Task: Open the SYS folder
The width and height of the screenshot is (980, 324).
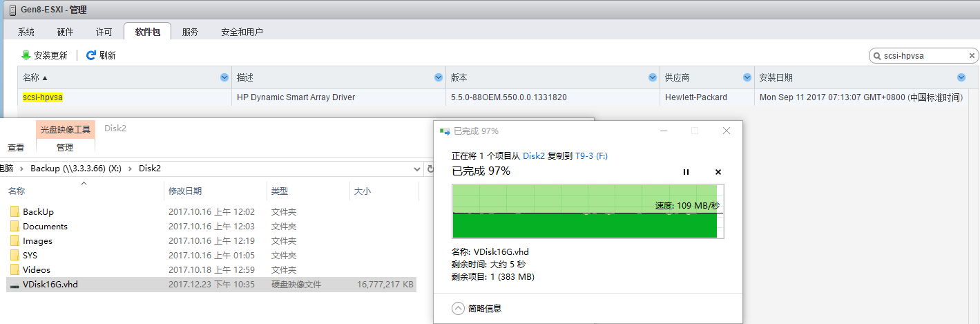Action: click(x=30, y=255)
